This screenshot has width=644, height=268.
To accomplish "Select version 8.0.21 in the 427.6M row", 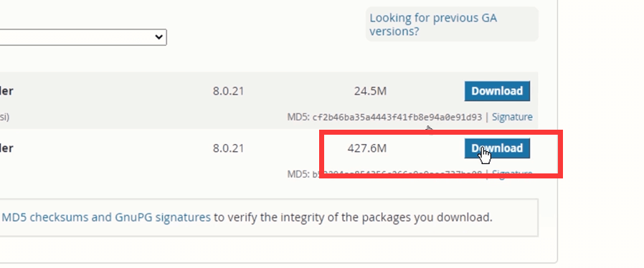I will (x=228, y=148).
